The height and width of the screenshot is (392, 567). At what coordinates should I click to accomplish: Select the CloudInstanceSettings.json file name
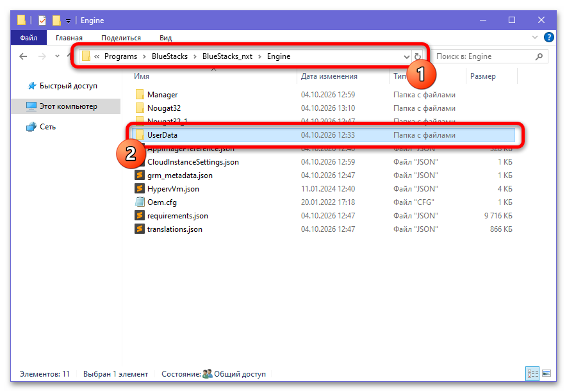(193, 161)
